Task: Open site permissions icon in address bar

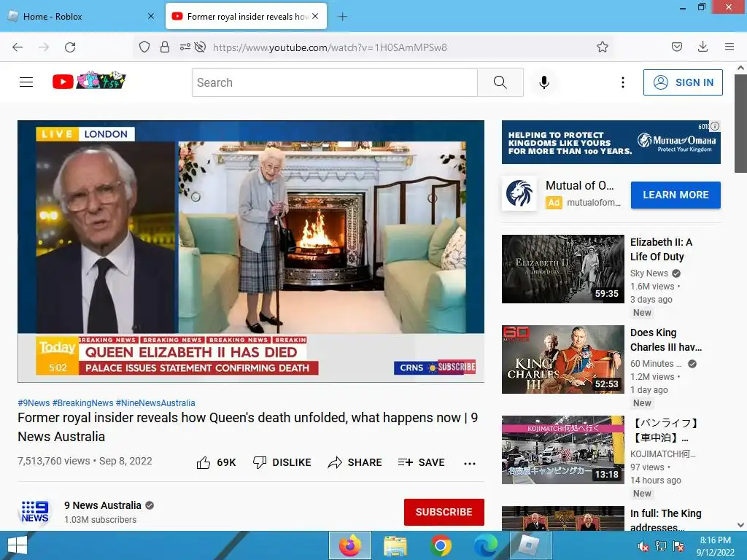Action: (x=185, y=47)
